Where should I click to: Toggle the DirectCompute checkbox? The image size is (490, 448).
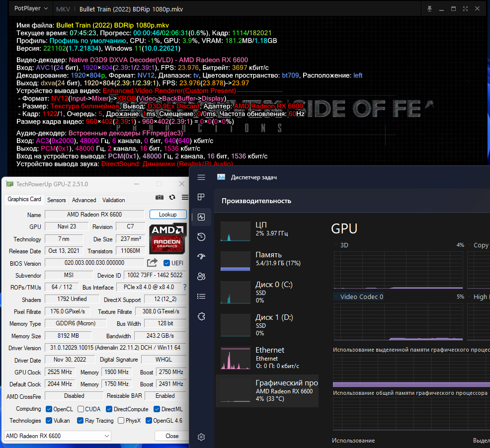pyautogui.click(x=109, y=409)
